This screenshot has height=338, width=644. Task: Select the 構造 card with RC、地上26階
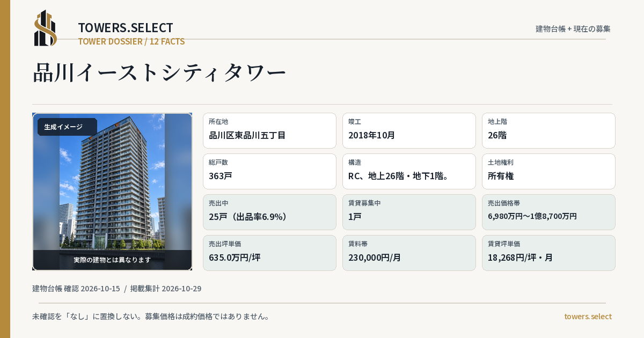click(x=409, y=171)
